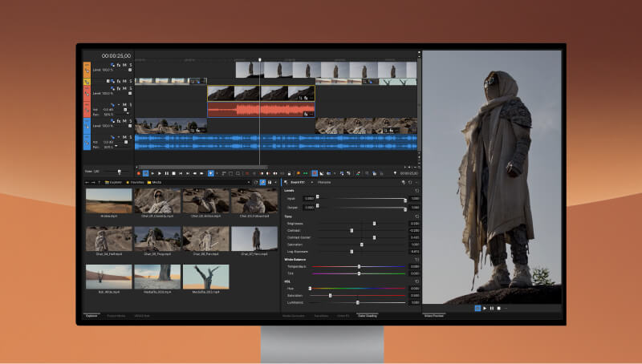Viewport: 642px width, 364px height.
Task: Open Track FX on the orange video track
Action: (x=119, y=65)
